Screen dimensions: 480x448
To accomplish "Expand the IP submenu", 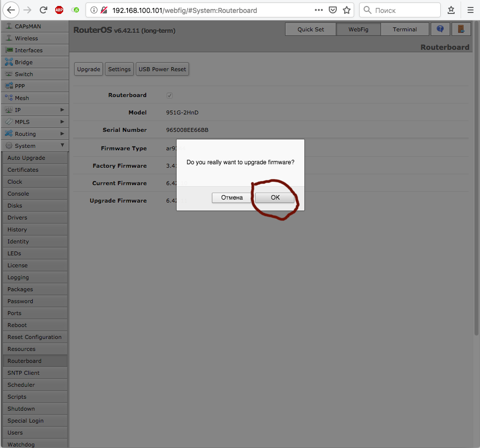I will 35,110.
